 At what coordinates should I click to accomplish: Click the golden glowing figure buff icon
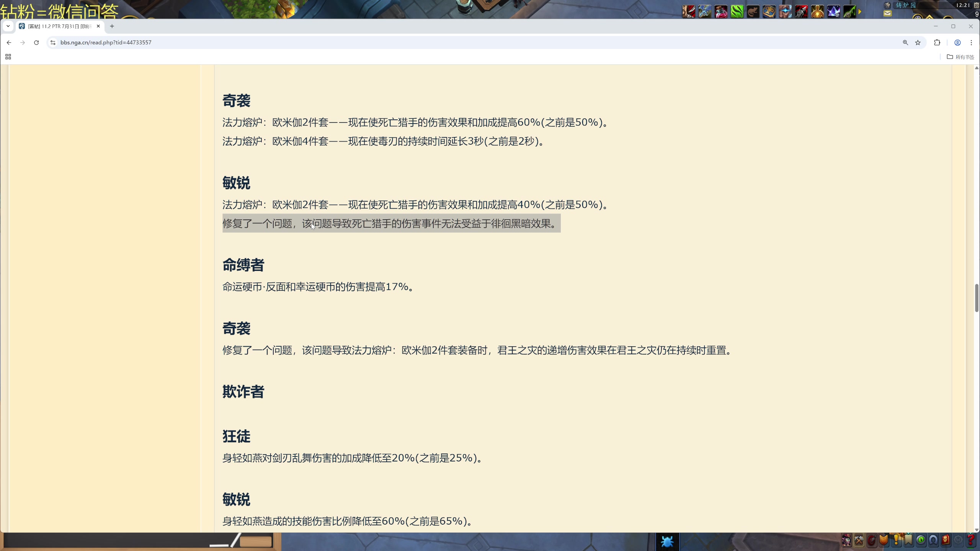817,11
